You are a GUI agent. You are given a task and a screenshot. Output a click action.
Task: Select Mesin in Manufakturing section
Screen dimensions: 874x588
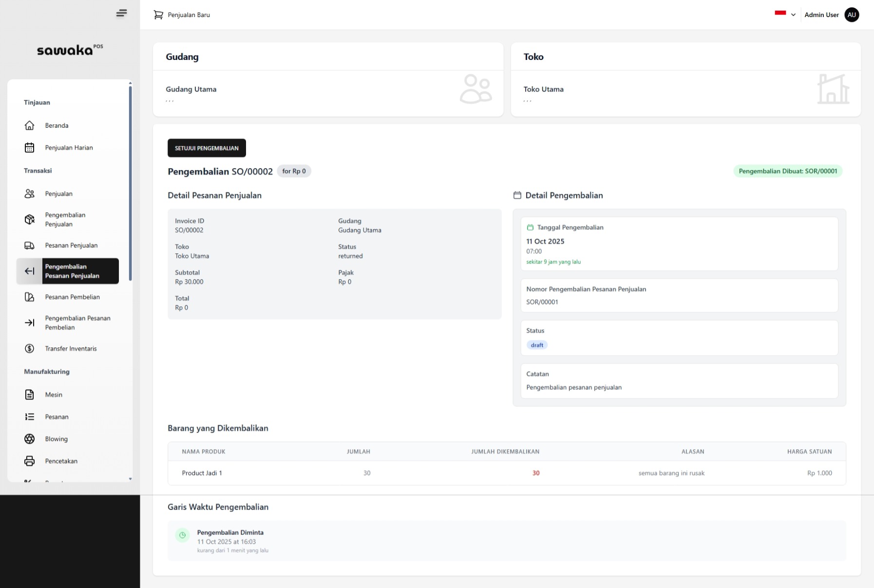(x=54, y=395)
